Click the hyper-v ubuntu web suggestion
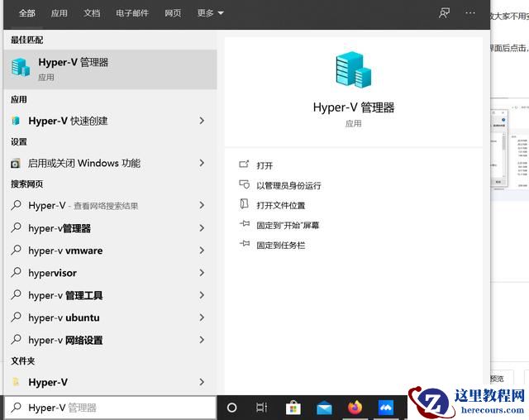This screenshot has width=529, height=420. (x=110, y=317)
